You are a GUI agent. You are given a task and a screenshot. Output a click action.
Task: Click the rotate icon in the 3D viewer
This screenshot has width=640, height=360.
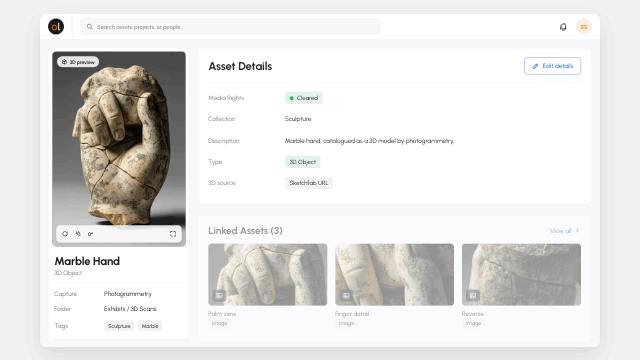[65, 234]
